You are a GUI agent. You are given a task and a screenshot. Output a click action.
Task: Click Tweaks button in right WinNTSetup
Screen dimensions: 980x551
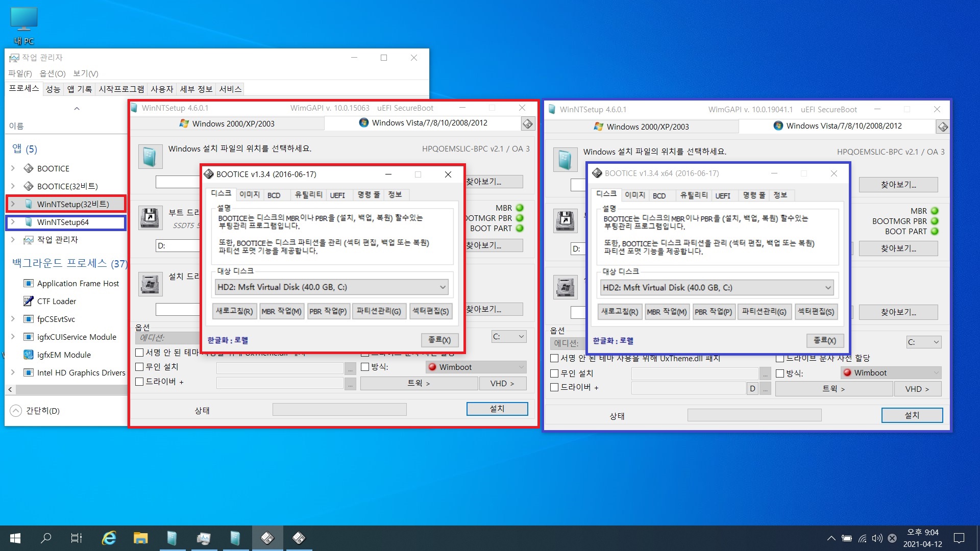coord(834,389)
